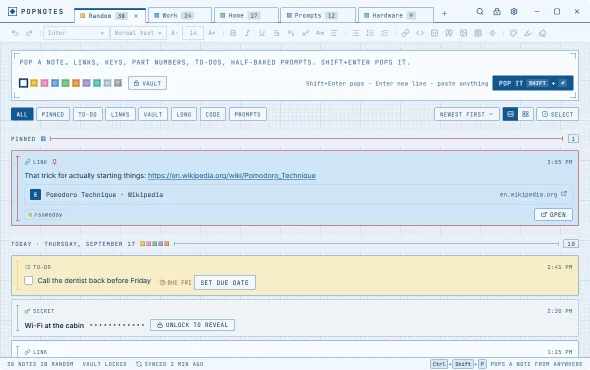Screen dimensions: 590x370
Task: Switch to the Work tab
Action: click(x=179, y=15)
